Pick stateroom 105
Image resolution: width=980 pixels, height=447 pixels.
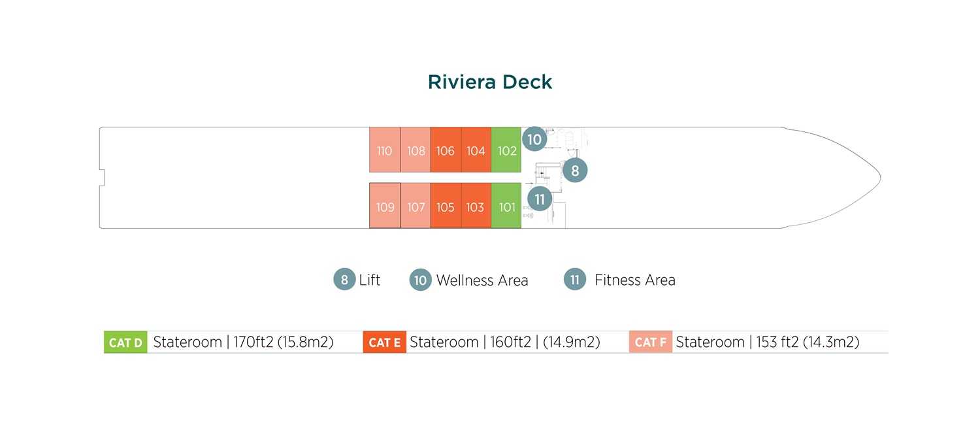[x=446, y=205]
